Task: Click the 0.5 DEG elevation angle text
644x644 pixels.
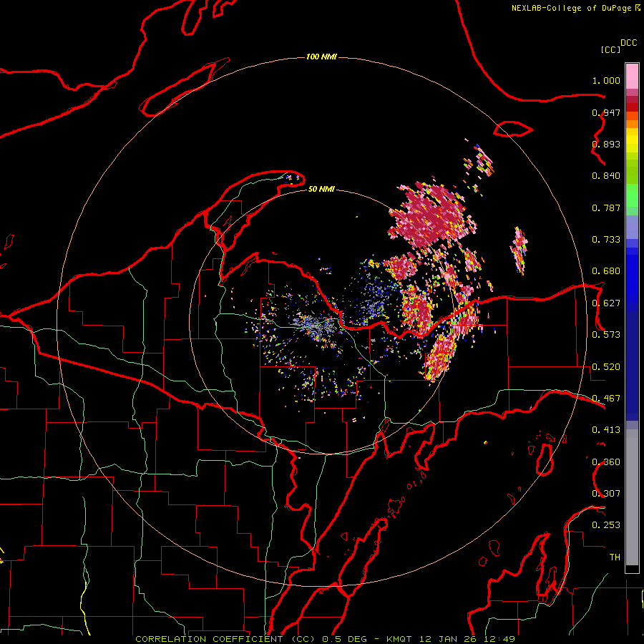Action: point(345,639)
